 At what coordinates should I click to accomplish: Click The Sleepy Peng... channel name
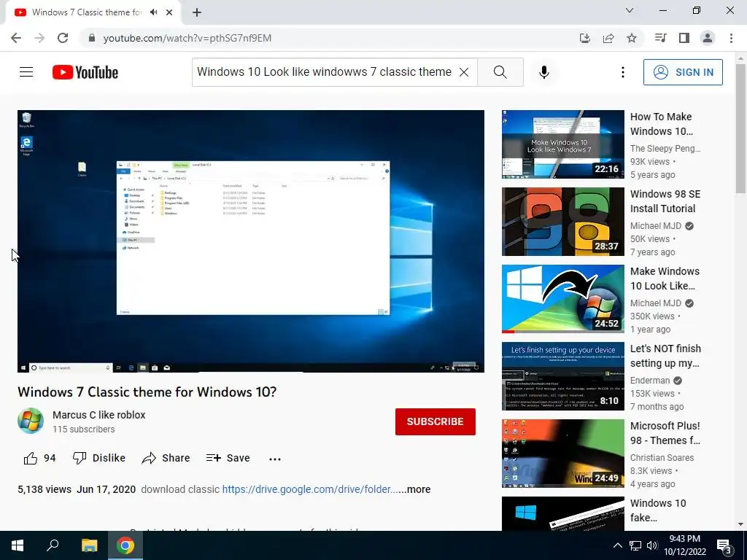pyautogui.click(x=665, y=149)
